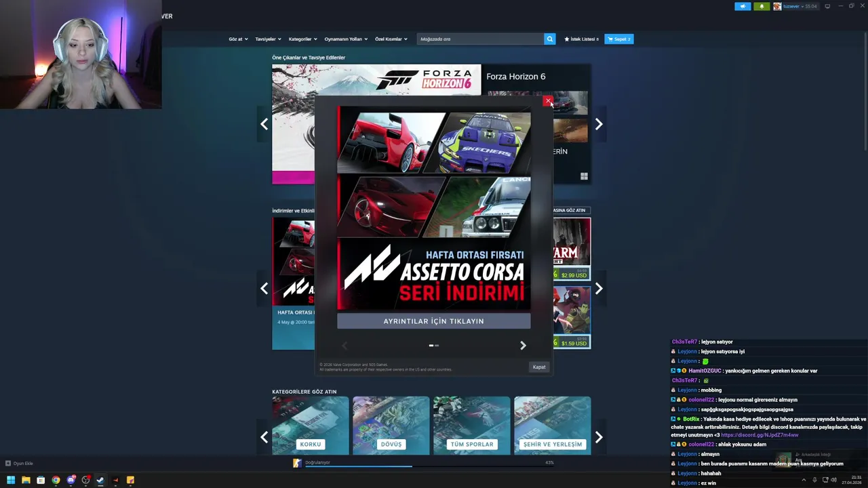Click the tuzsever profile avatar

coord(777,6)
